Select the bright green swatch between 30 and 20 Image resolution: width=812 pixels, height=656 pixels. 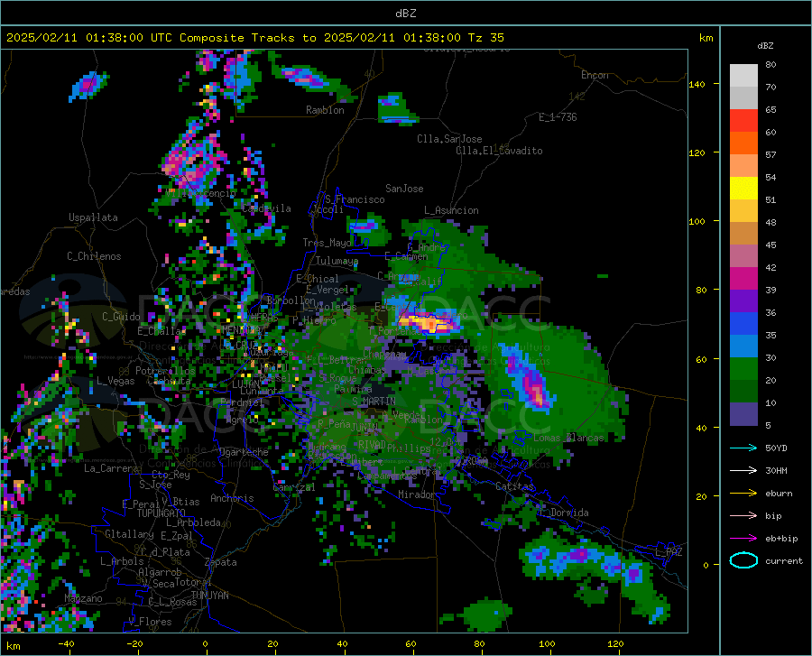(x=743, y=369)
